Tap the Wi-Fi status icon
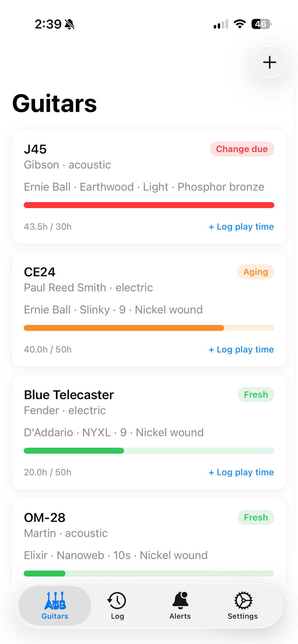Viewport: 298px width, 644px height. tap(239, 24)
